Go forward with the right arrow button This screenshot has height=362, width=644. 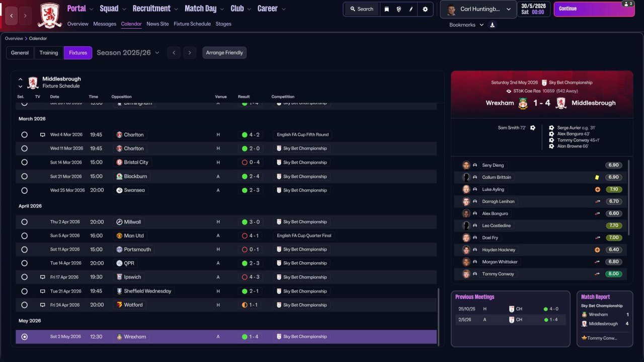pyautogui.click(x=25, y=16)
